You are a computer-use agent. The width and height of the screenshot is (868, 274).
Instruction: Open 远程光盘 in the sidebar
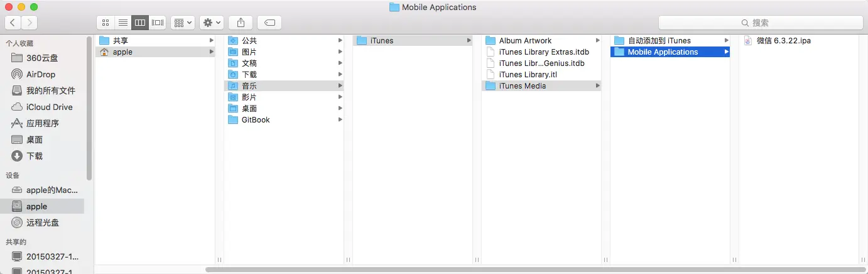43,222
